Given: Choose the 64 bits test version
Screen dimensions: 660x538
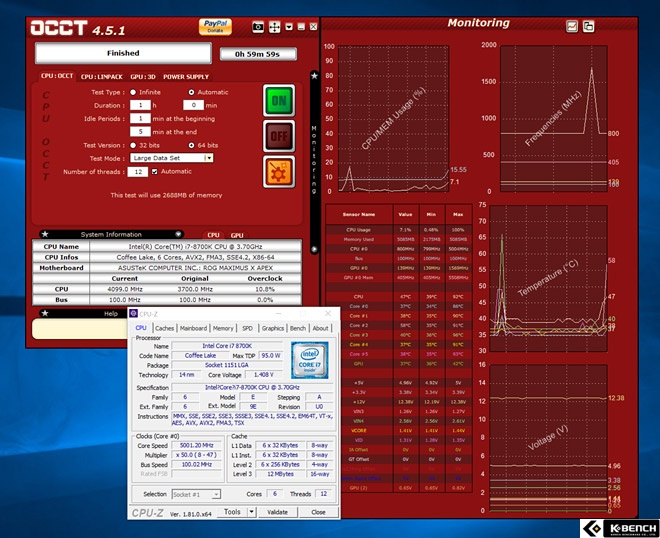Looking at the screenshot, I should pos(192,145).
